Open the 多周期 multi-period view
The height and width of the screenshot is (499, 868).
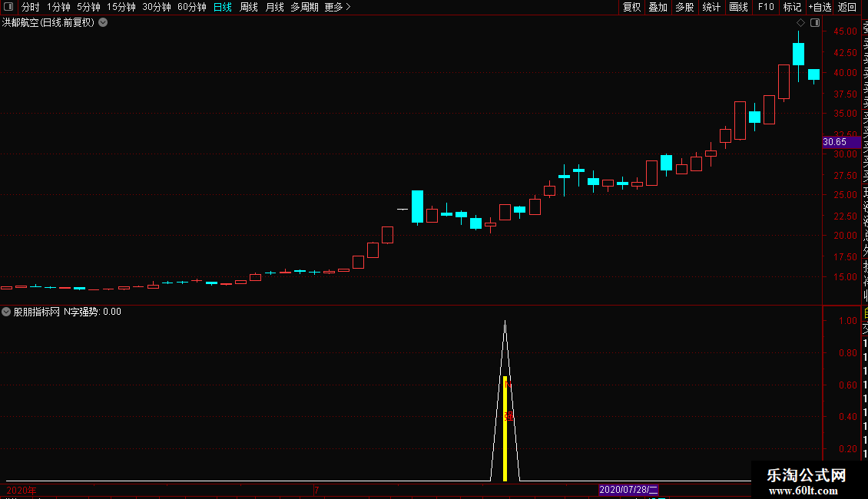(304, 7)
